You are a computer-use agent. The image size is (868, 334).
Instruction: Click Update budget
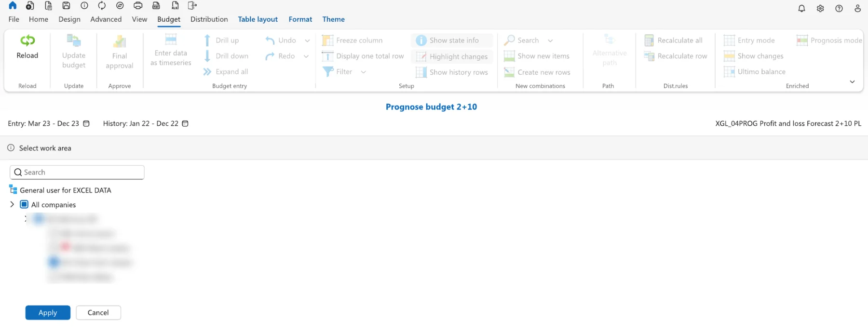[74, 52]
